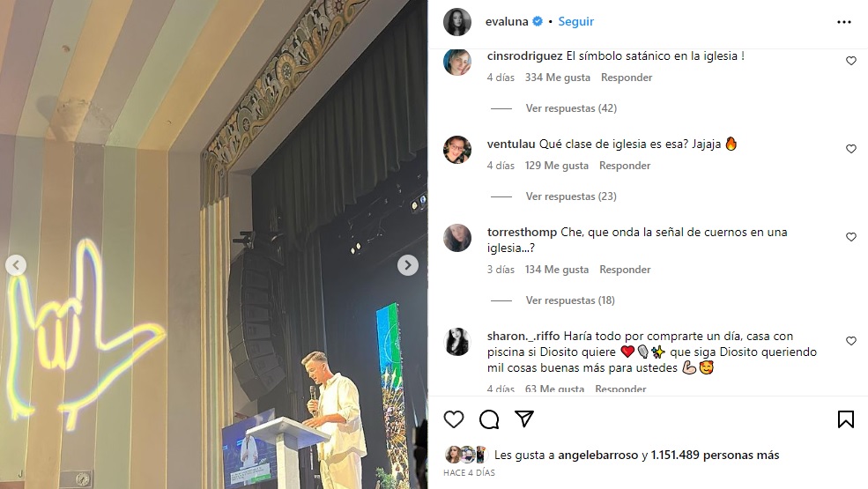Go to the previous photo with left arrow
This screenshot has height=489, width=868.
pos(16,265)
